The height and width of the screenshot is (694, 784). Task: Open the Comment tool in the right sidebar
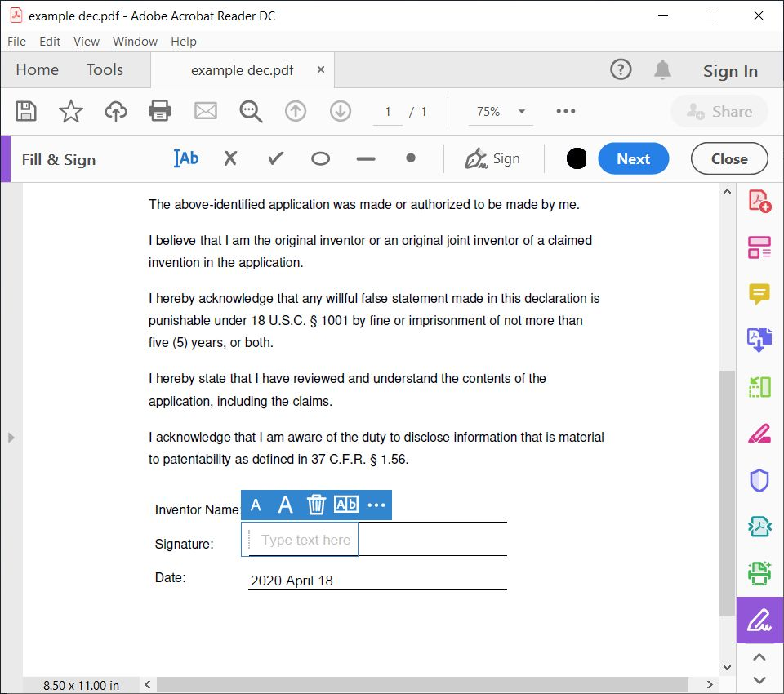click(x=759, y=294)
